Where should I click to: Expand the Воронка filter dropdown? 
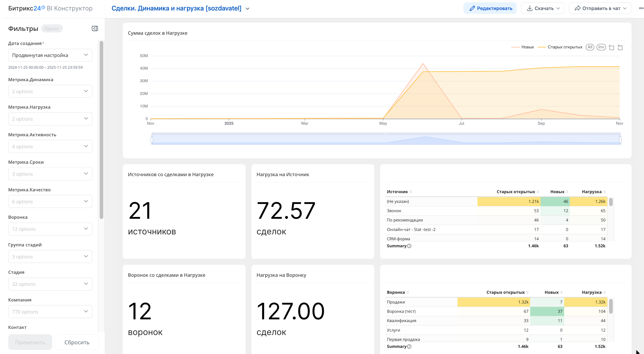[50, 229]
